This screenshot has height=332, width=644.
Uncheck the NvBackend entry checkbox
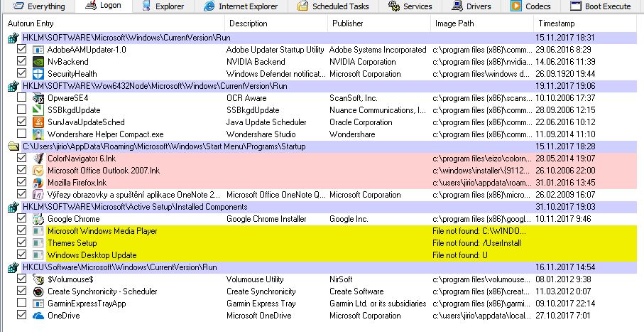coord(21,61)
